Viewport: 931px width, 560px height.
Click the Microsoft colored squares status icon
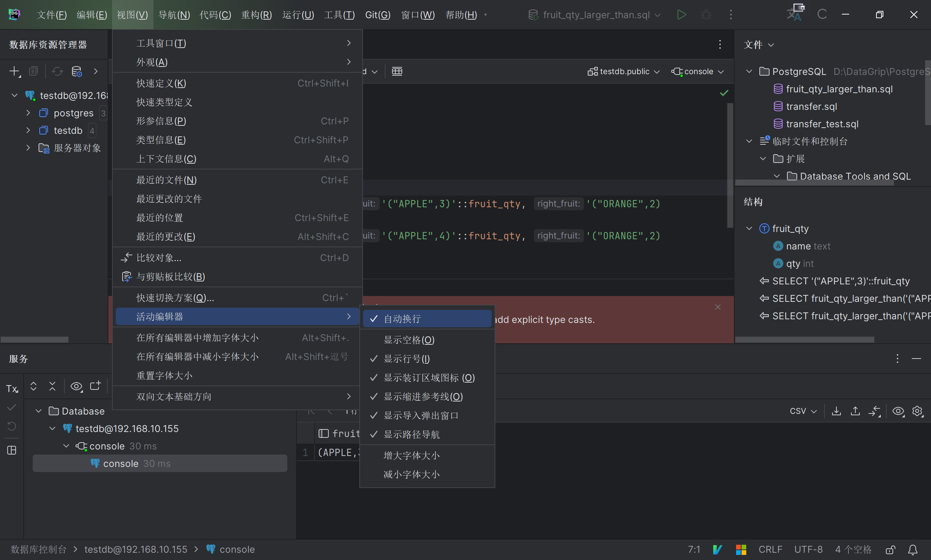(741, 550)
